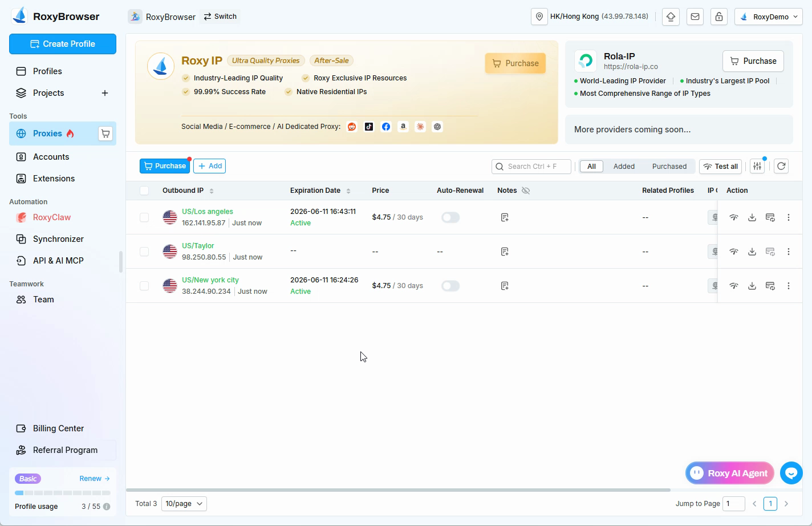Viewport: 812px width, 526px height.
Task: Click the Renew link on Basic plan
Action: tap(95, 479)
